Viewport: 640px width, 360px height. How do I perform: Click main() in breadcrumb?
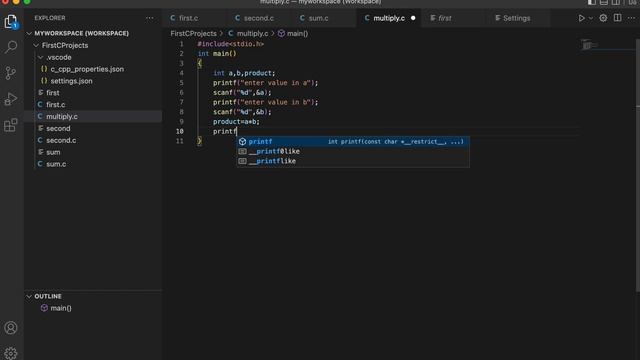(297, 33)
